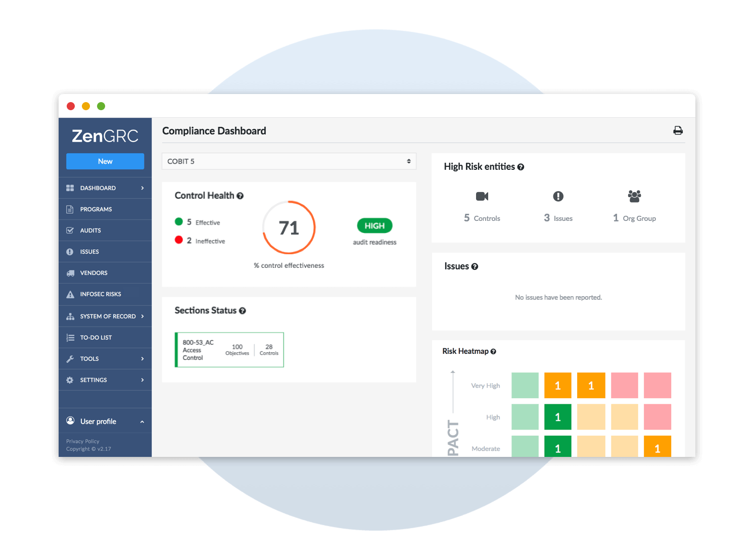
Task: Click the dark green High row heatmap cell
Action: tap(558, 417)
